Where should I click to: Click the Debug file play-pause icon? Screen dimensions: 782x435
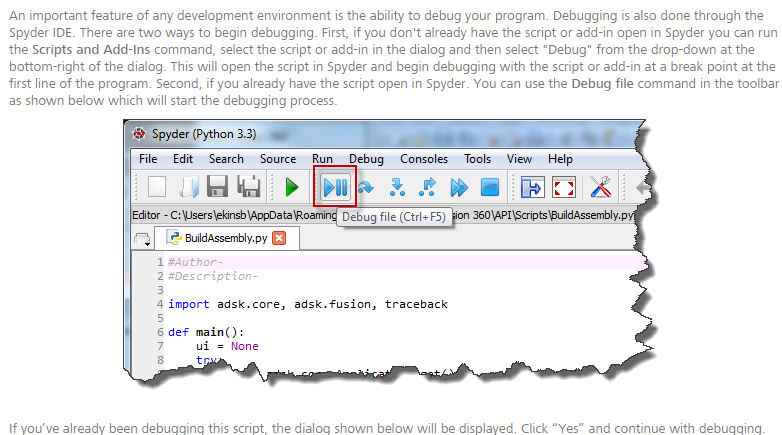335,188
